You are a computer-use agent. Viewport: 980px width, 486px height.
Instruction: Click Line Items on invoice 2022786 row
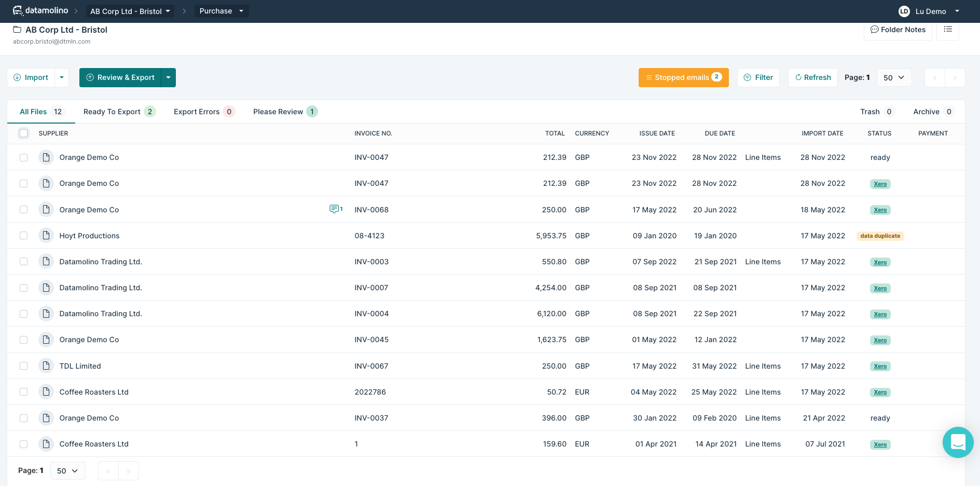coord(763,392)
